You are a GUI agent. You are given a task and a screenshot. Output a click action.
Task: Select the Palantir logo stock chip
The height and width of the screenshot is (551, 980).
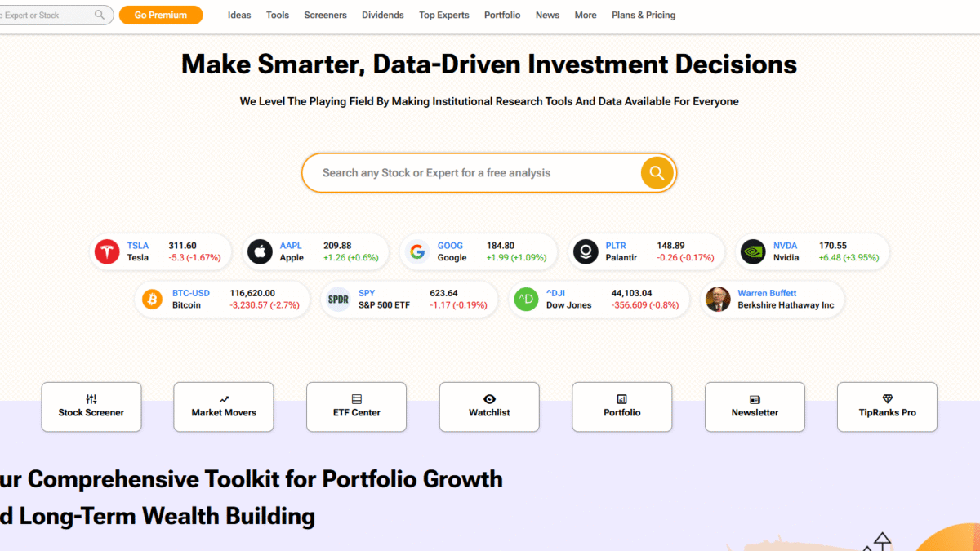pos(647,251)
